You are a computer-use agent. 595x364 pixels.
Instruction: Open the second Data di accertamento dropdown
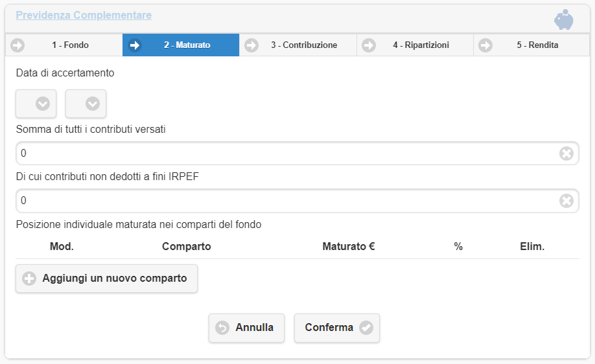[86, 104]
